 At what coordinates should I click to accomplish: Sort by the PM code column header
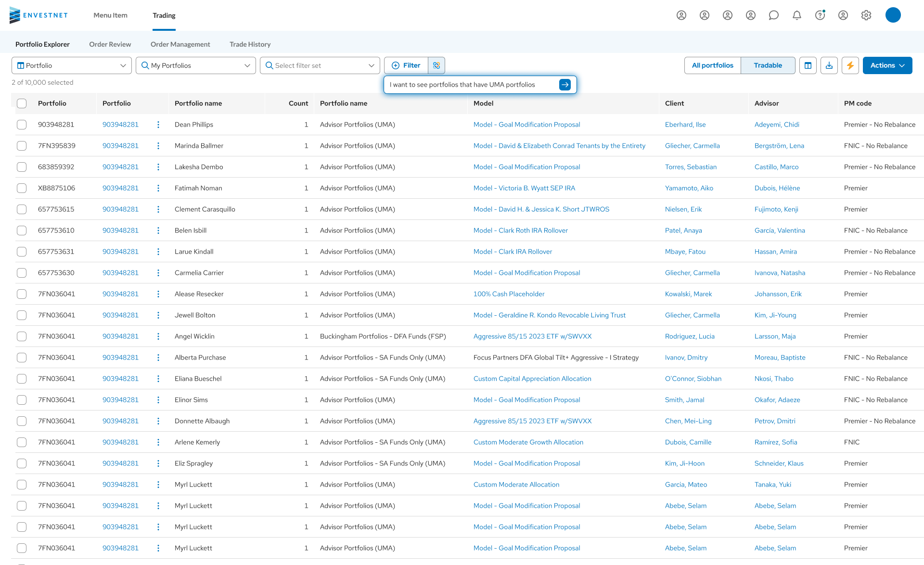point(858,103)
